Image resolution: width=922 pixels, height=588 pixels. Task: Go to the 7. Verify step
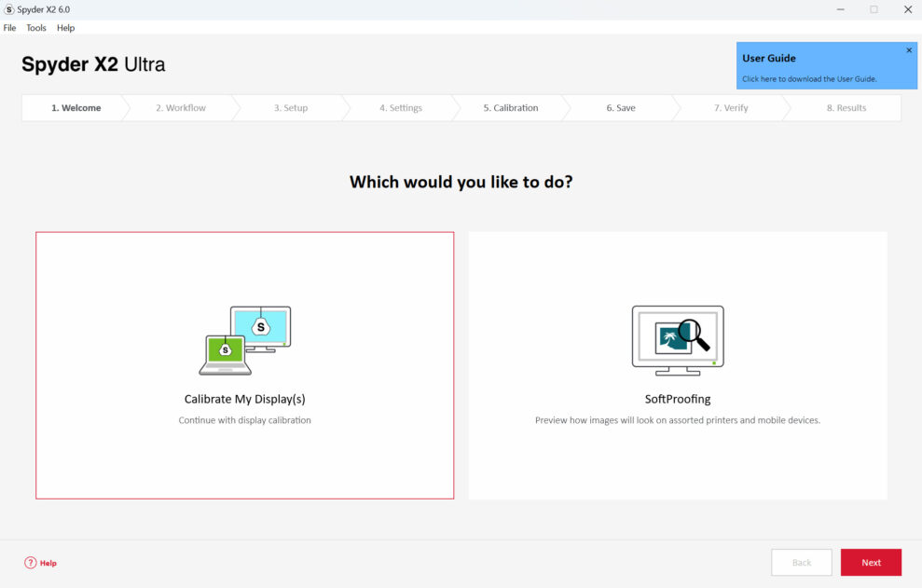pos(731,108)
